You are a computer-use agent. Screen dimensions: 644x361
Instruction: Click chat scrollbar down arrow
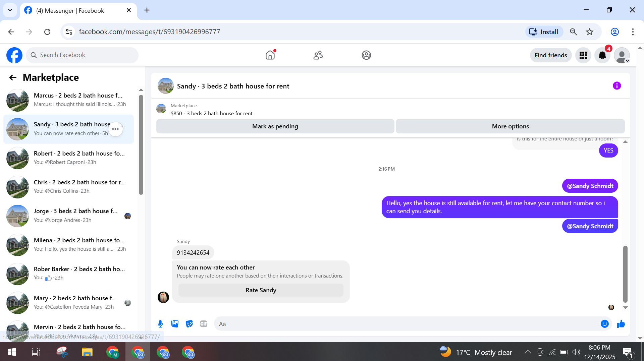(x=625, y=307)
